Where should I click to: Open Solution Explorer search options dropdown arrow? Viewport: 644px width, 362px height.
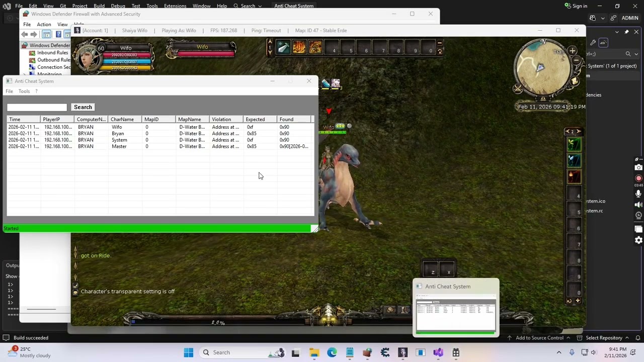click(x=636, y=54)
